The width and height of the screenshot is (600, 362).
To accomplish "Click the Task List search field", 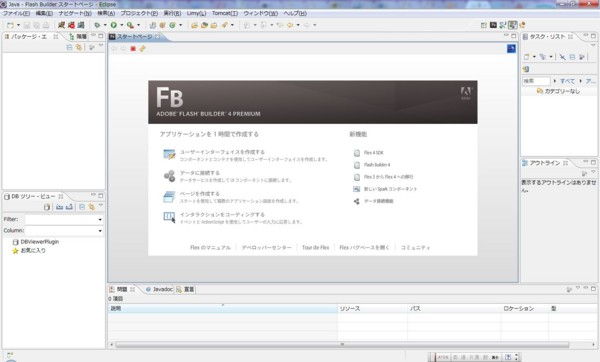I will click(x=536, y=81).
